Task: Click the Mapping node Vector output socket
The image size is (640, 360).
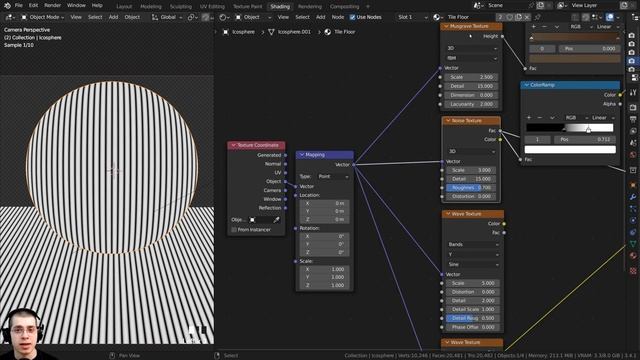Action: click(353, 164)
